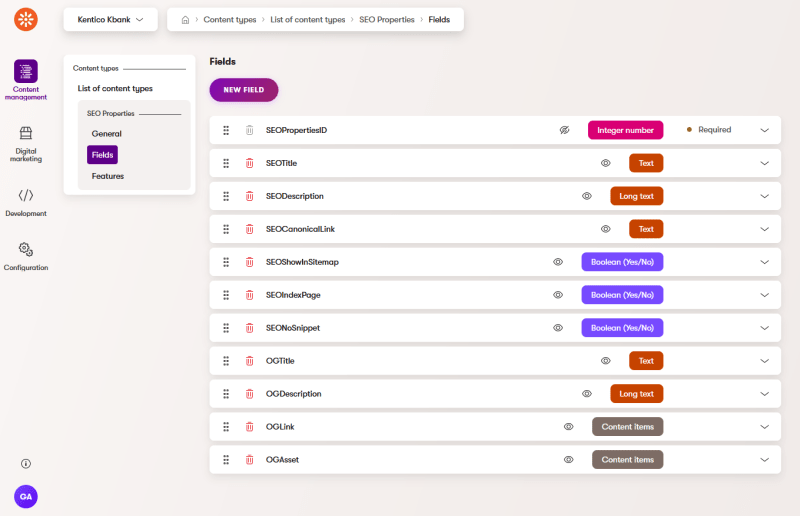
Task: Open Development section code icon
Action: point(26,195)
